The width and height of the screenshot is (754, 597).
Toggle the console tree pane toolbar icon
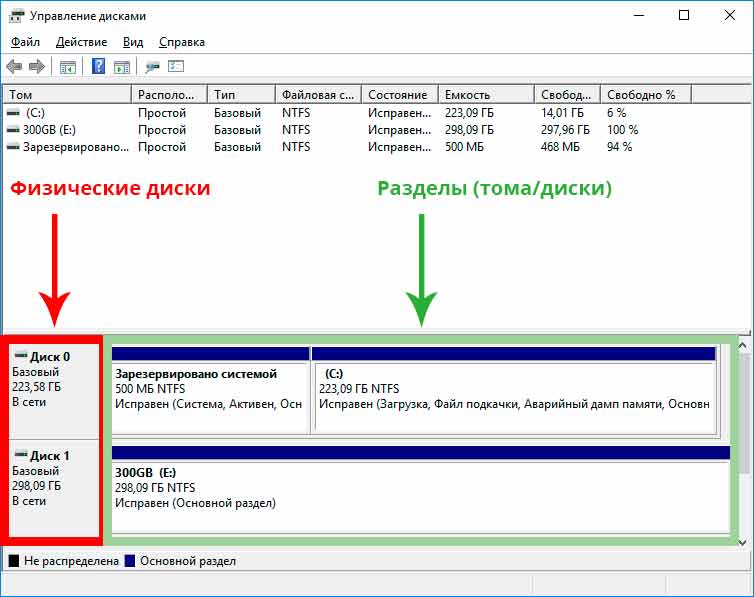point(68,67)
